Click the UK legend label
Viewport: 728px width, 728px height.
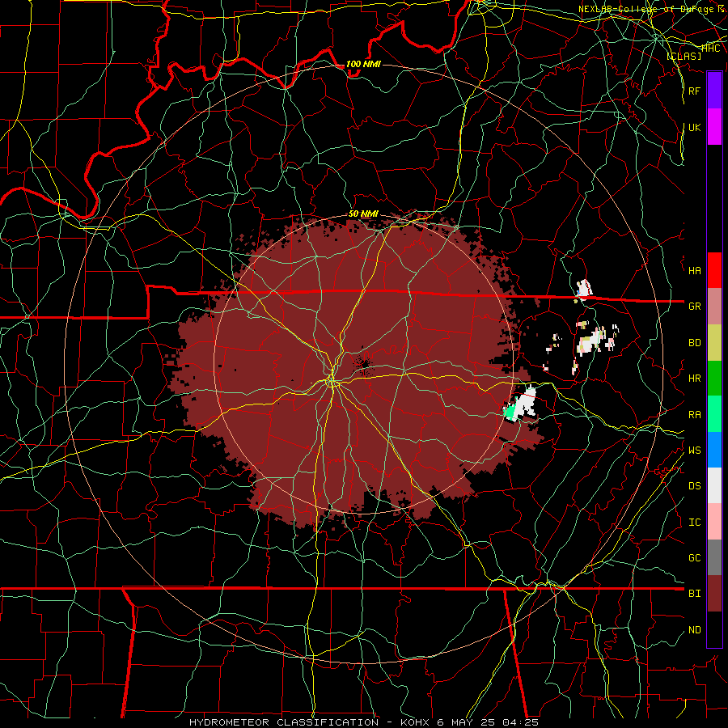coord(694,127)
